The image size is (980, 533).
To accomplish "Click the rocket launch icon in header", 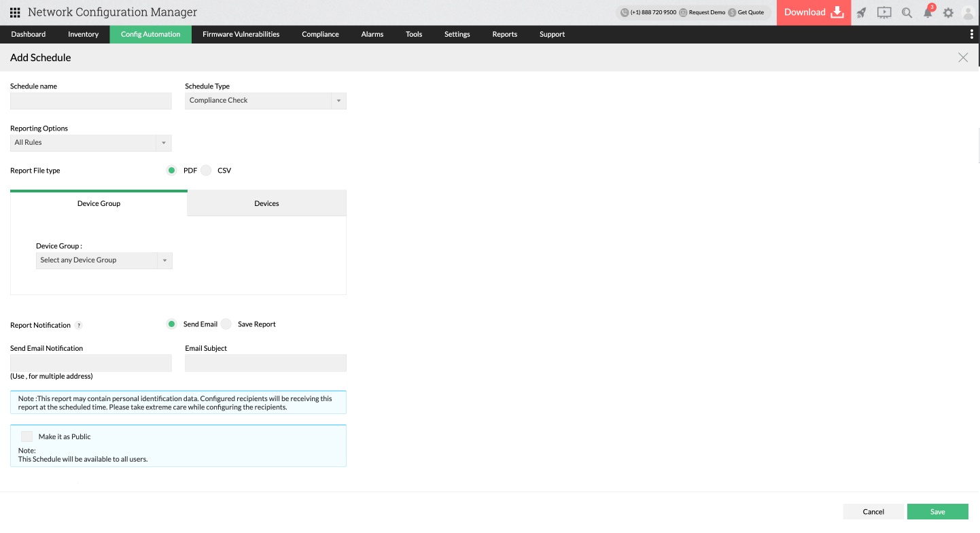I will point(861,12).
